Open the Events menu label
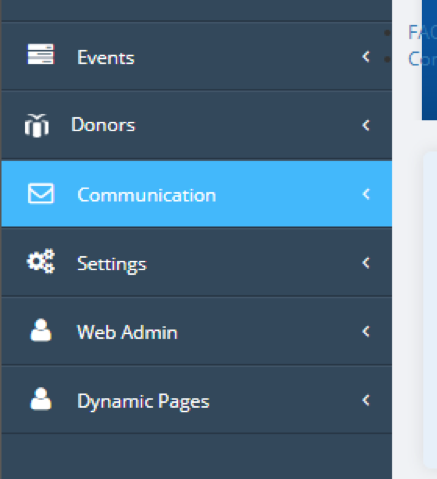 click(106, 58)
